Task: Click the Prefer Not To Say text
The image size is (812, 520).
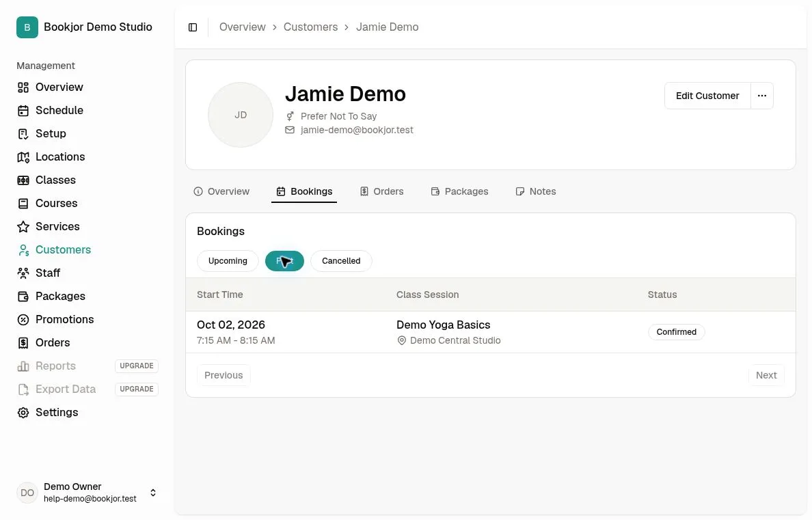Action: point(339,117)
